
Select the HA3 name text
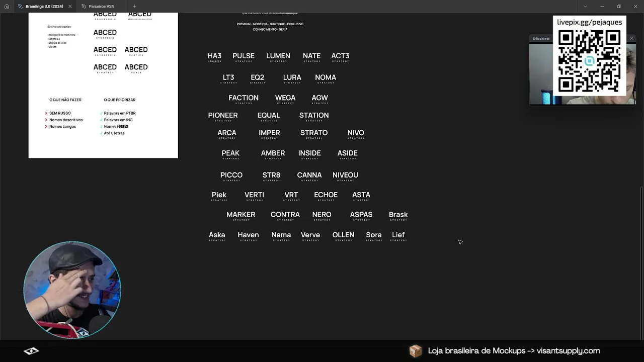pos(214,56)
